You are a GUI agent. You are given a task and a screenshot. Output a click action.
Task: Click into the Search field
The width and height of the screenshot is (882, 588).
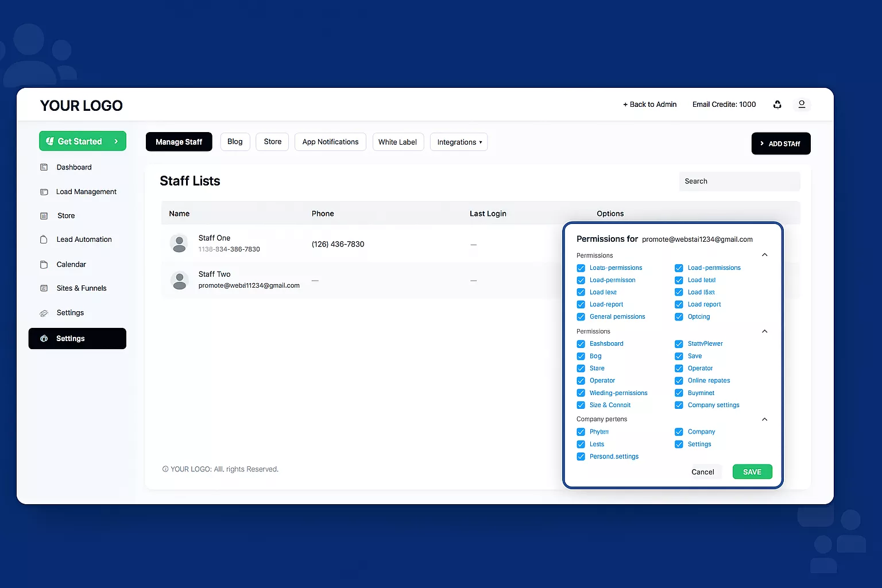coord(738,181)
